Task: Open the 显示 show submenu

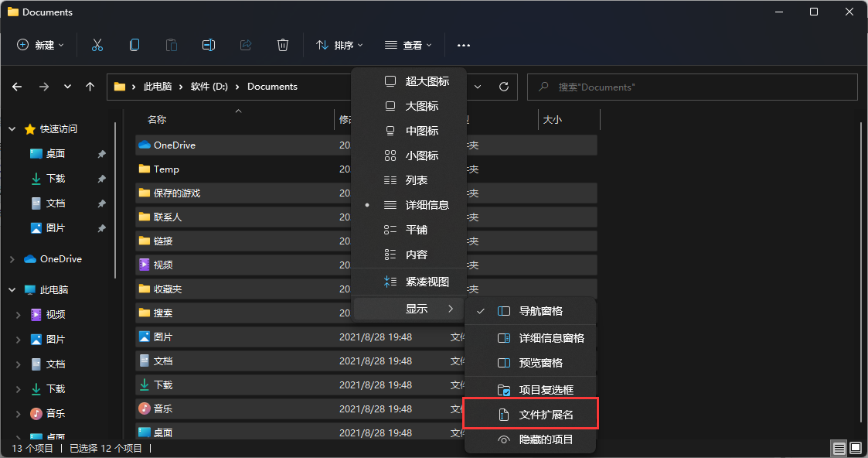Action: coord(409,309)
